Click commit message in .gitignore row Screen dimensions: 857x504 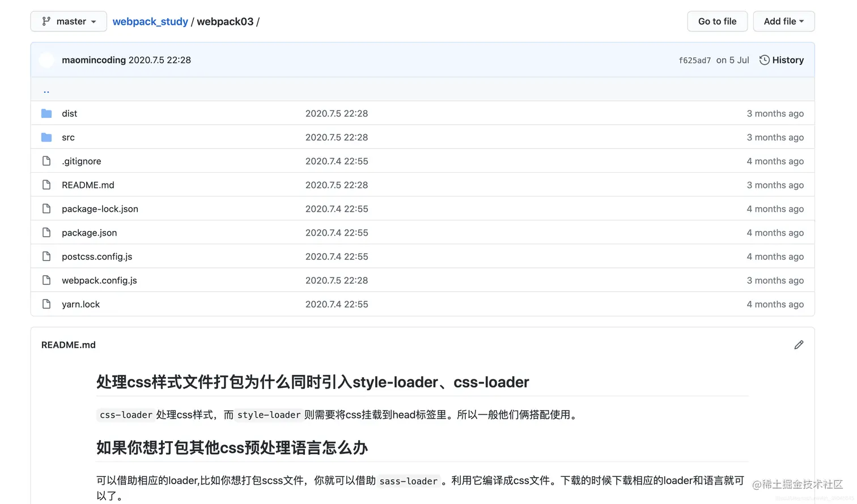click(337, 161)
